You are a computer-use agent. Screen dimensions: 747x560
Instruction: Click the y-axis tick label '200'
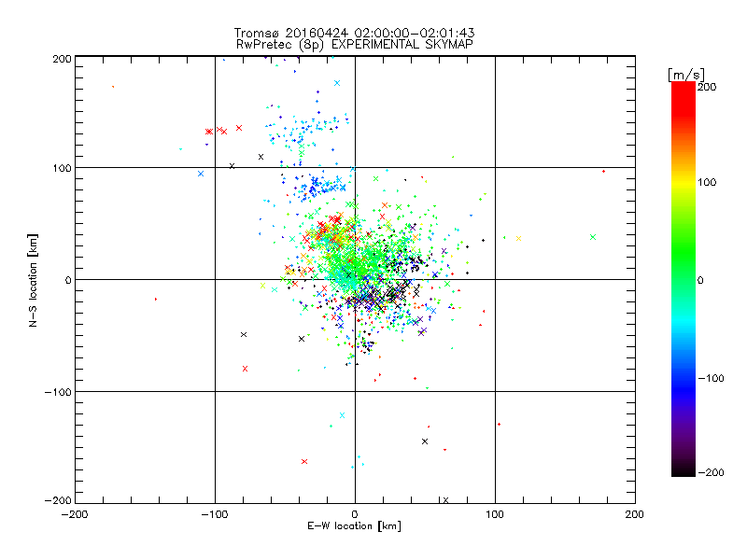click(62, 59)
